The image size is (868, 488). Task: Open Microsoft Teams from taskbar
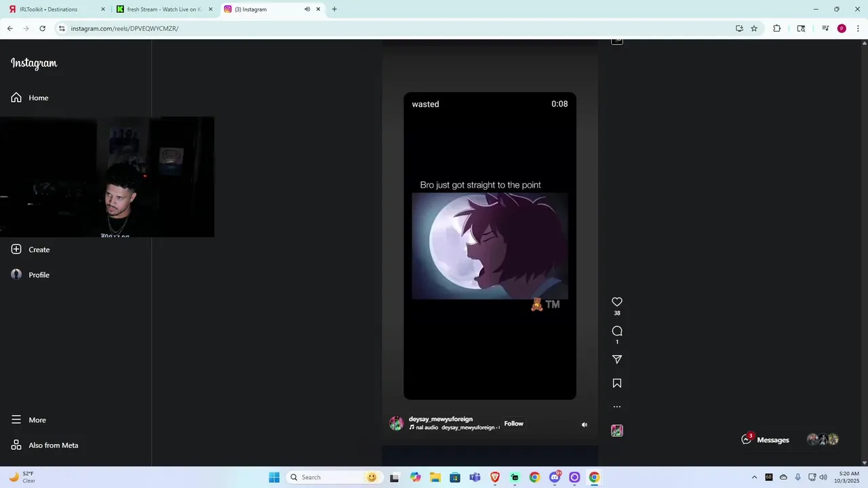pyautogui.click(x=475, y=477)
